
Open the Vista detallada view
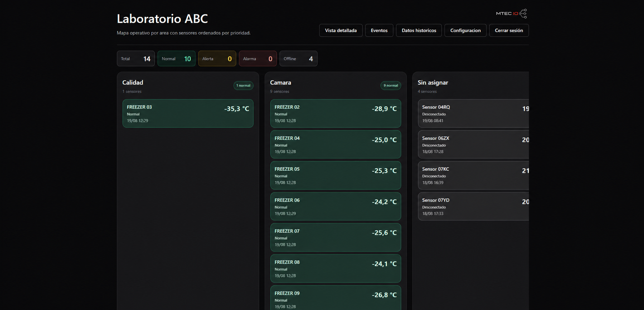click(341, 30)
